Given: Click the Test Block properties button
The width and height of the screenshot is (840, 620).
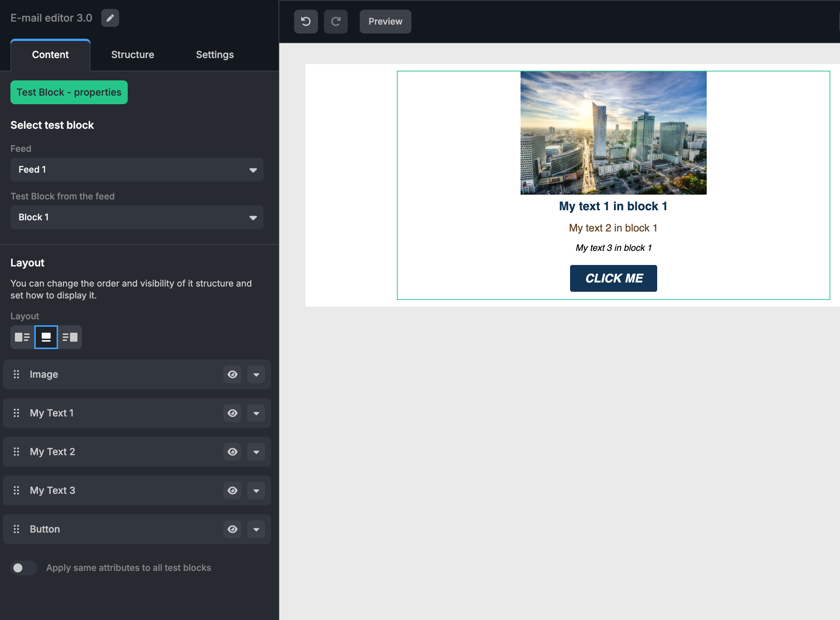Looking at the screenshot, I should click(x=69, y=92).
